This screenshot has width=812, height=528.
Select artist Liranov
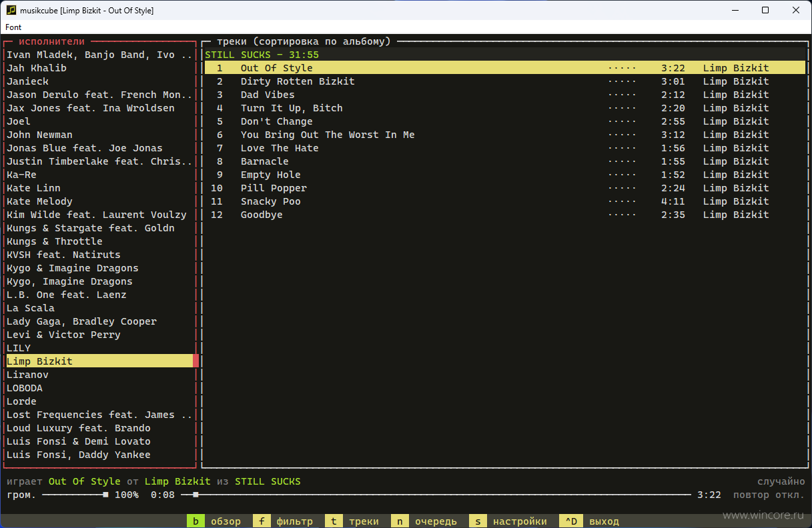[99, 375]
